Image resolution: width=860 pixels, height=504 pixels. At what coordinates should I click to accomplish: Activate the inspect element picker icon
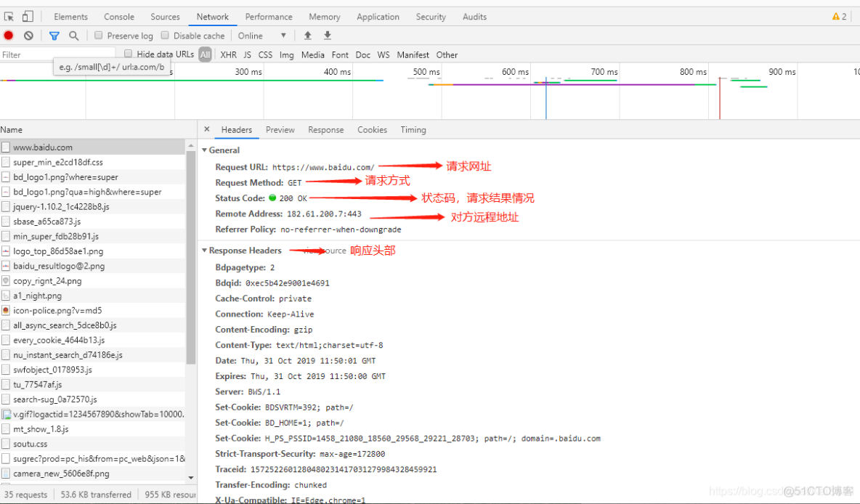[x=9, y=17]
